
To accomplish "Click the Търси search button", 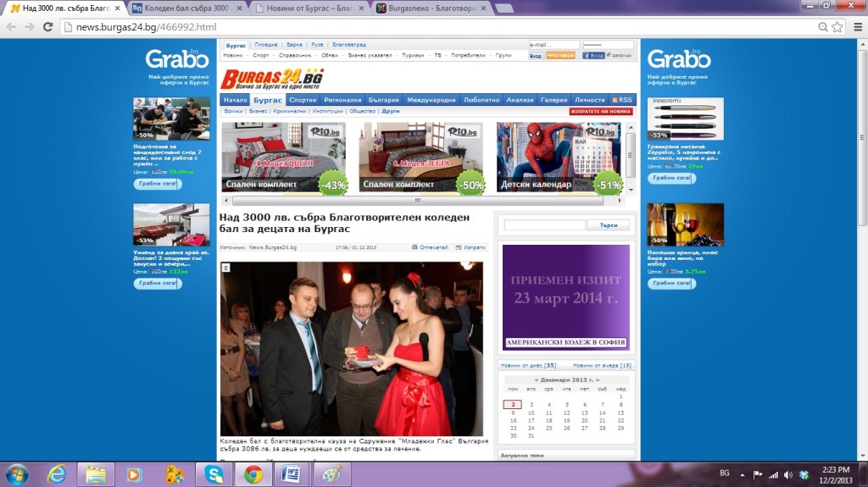I will pos(609,225).
